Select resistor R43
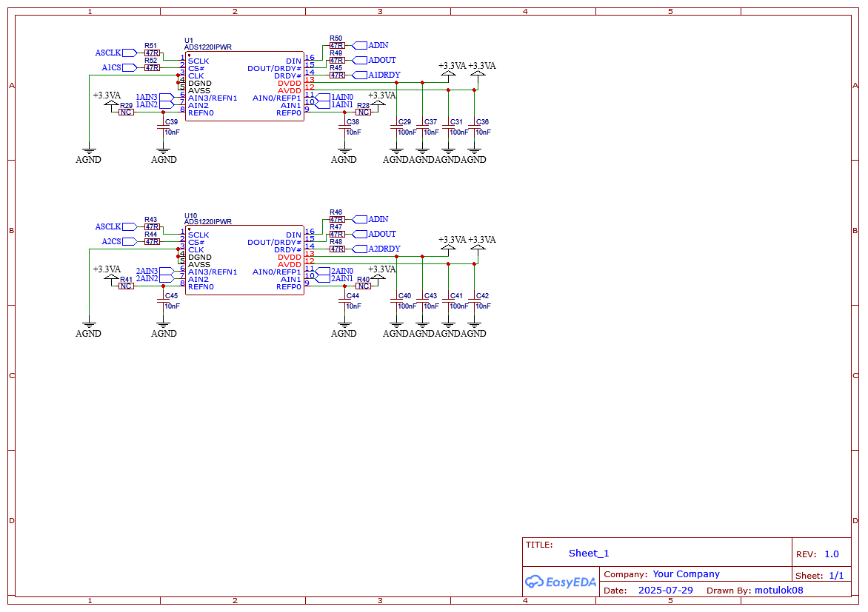This screenshot has height=612, width=868. (x=153, y=227)
